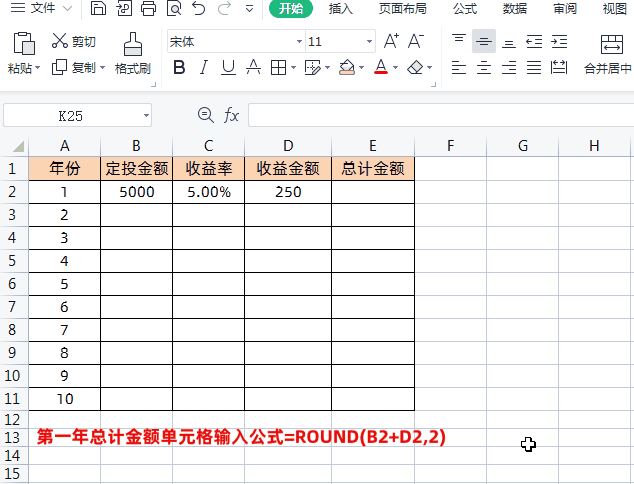Click the cell borders icon
This screenshot has width=634, height=484.
pos(279,68)
